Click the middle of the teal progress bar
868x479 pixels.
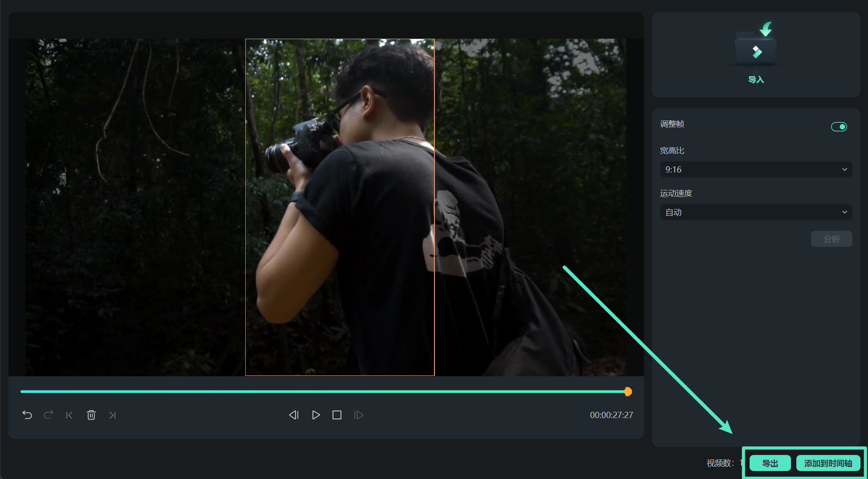click(324, 391)
